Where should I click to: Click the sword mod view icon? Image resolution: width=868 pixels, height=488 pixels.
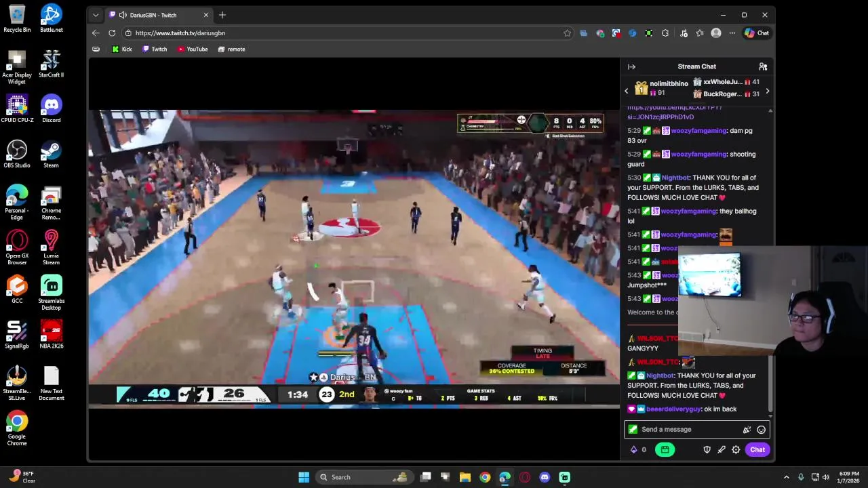click(722, 449)
